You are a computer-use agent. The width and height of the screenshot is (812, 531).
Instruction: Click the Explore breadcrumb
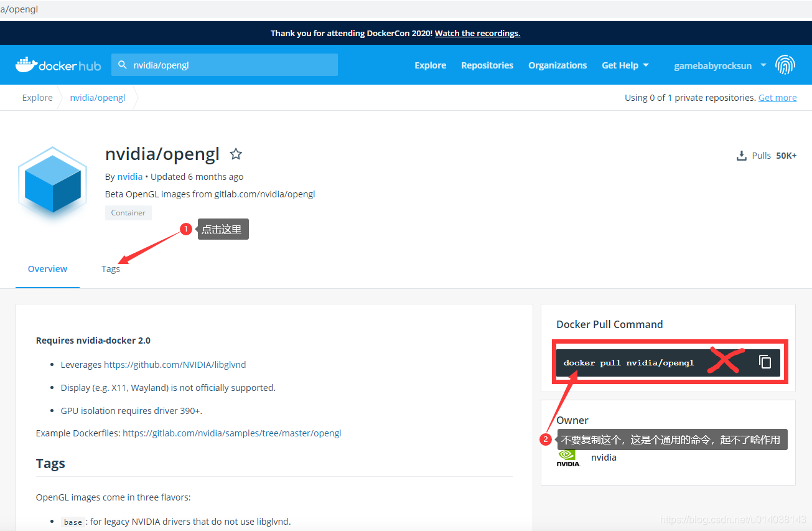[x=37, y=98]
